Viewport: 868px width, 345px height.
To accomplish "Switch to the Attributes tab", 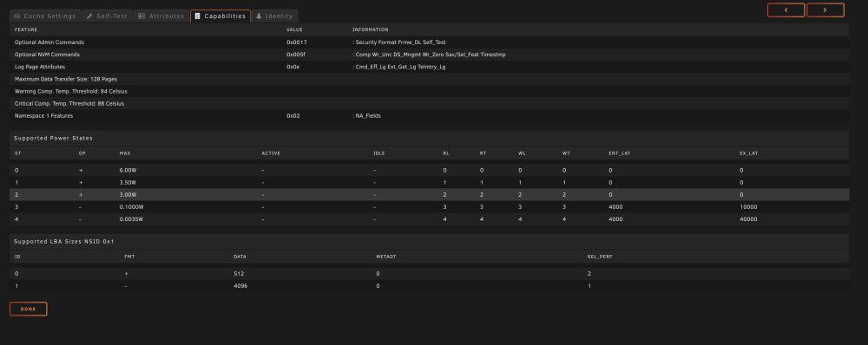I will (x=161, y=16).
